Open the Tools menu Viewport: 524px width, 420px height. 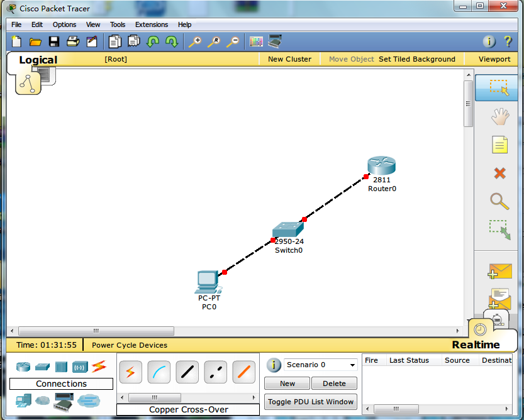coord(118,25)
